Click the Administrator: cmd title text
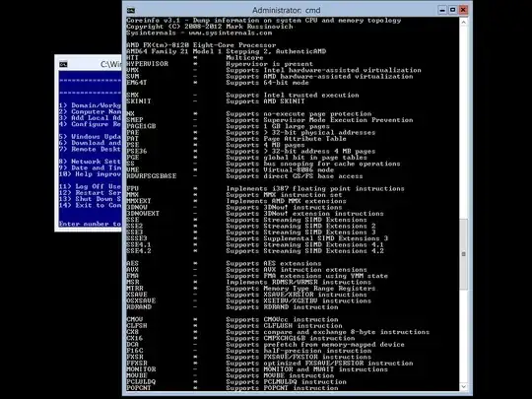The height and width of the screenshot is (399, 532). coord(286,10)
